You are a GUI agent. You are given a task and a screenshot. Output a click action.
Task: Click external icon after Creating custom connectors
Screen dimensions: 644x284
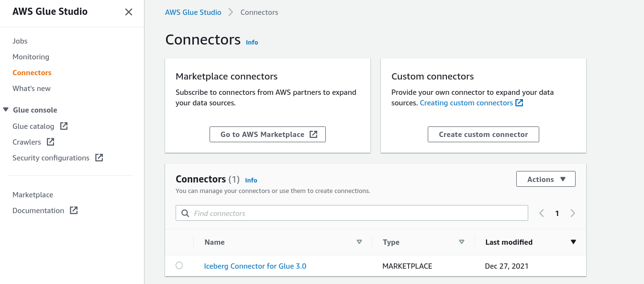[519, 102]
